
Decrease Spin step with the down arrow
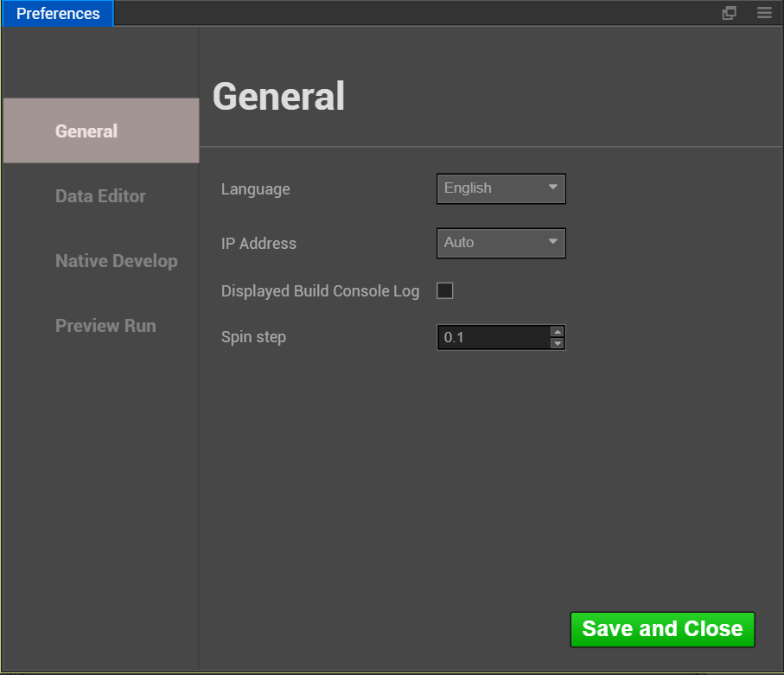558,343
